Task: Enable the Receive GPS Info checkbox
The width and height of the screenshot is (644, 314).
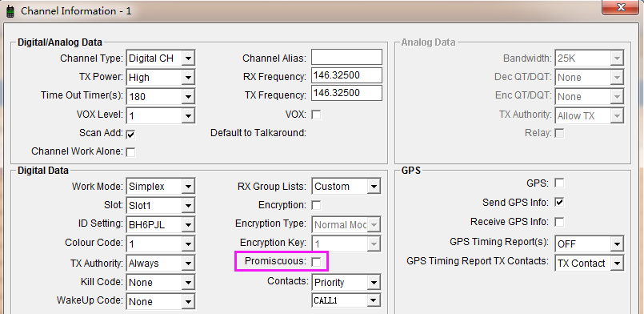Action: [x=559, y=222]
